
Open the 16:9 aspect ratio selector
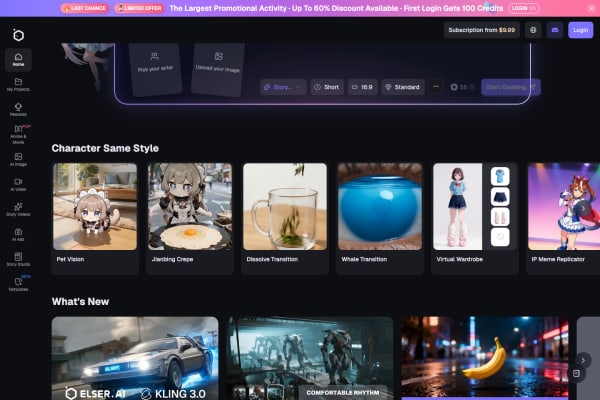point(362,87)
